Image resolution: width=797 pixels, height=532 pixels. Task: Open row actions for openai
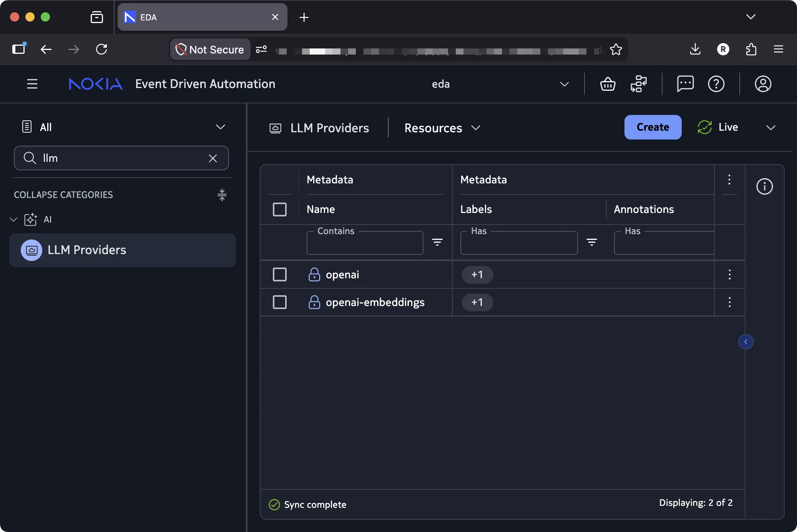coord(730,274)
